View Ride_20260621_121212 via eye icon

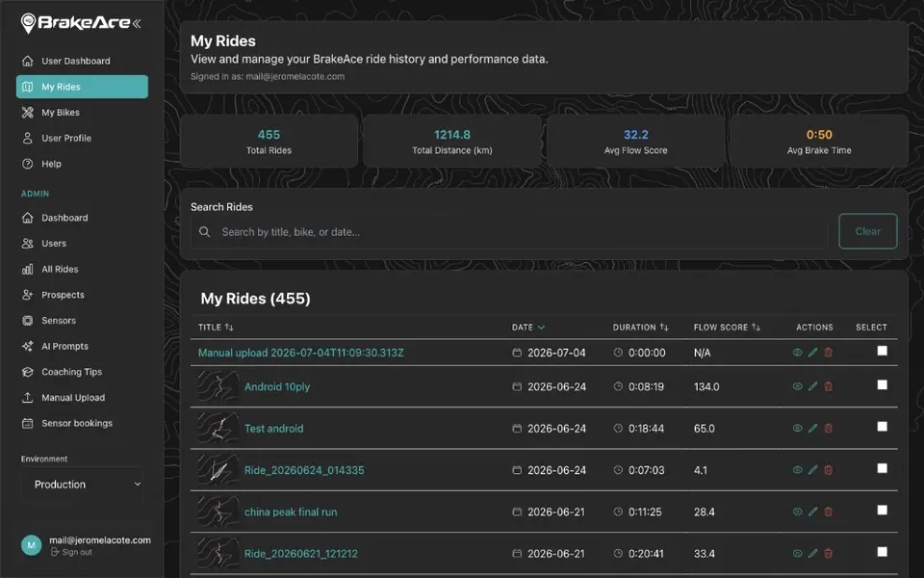(797, 554)
